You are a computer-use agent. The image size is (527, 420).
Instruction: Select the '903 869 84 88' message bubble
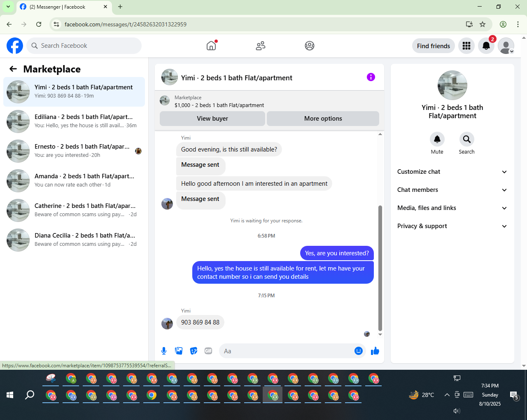200,322
